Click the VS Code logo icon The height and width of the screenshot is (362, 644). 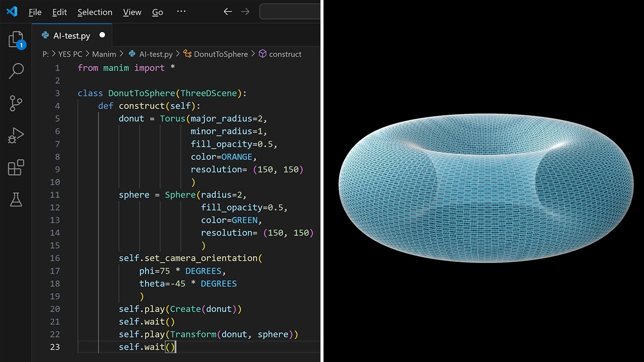pos(12,12)
